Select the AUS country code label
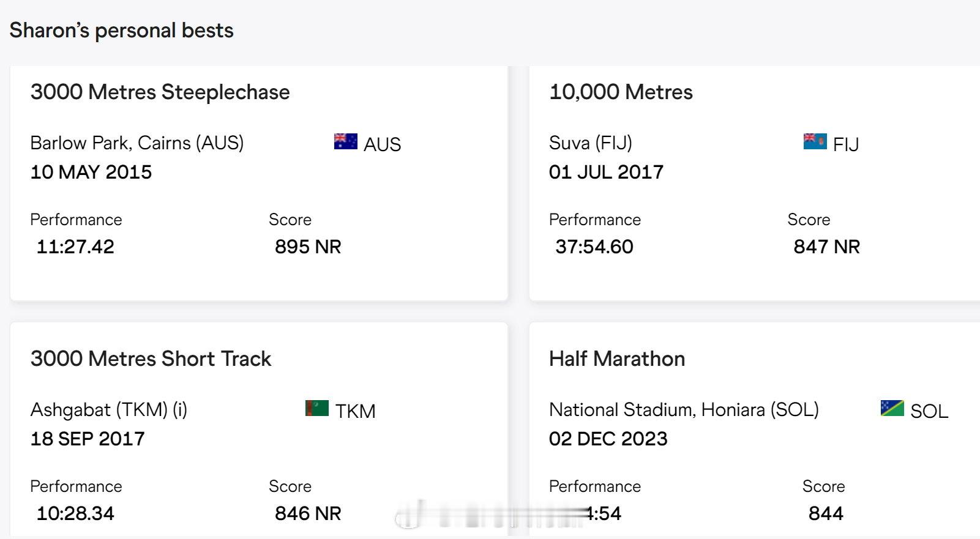This screenshot has width=980, height=539. [382, 144]
